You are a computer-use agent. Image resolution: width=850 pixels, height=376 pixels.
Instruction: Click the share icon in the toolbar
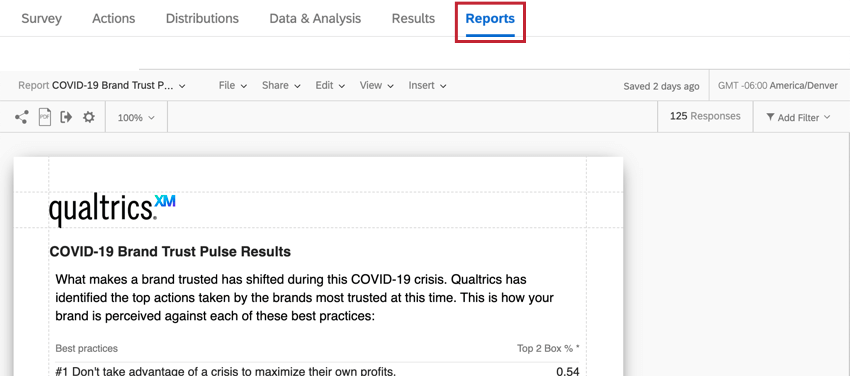point(22,117)
